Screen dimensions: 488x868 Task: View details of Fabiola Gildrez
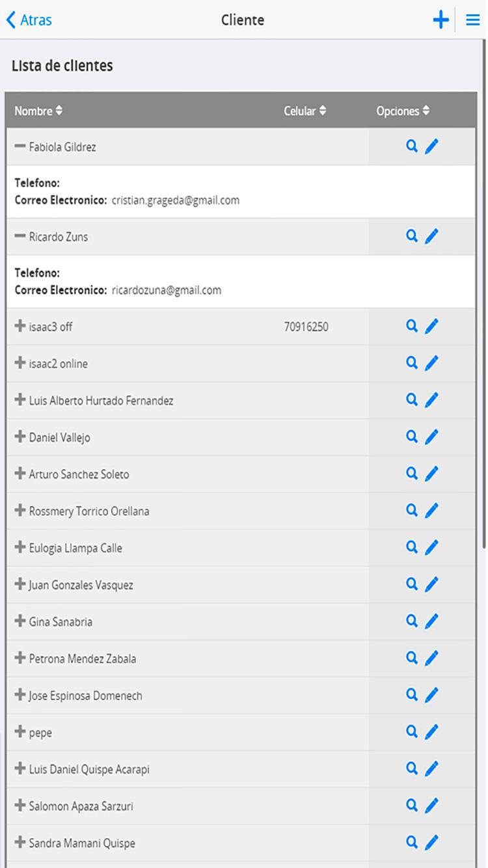tap(411, 146)
